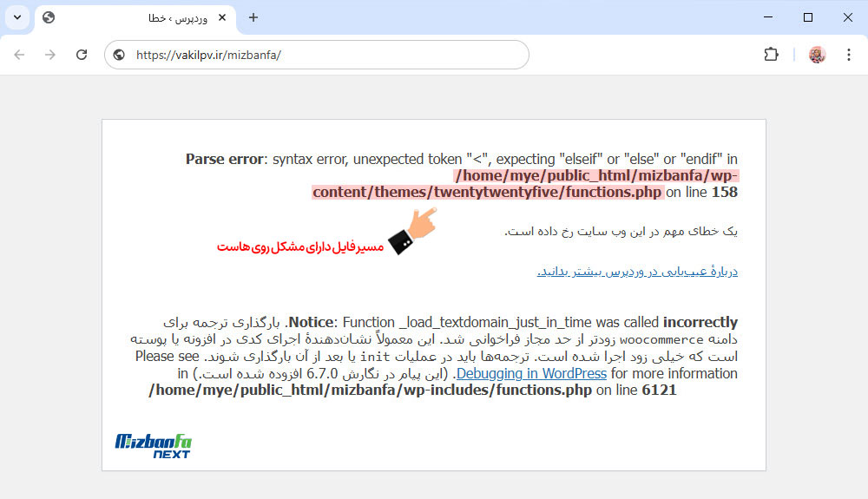Reload the current page

(82, 55)
